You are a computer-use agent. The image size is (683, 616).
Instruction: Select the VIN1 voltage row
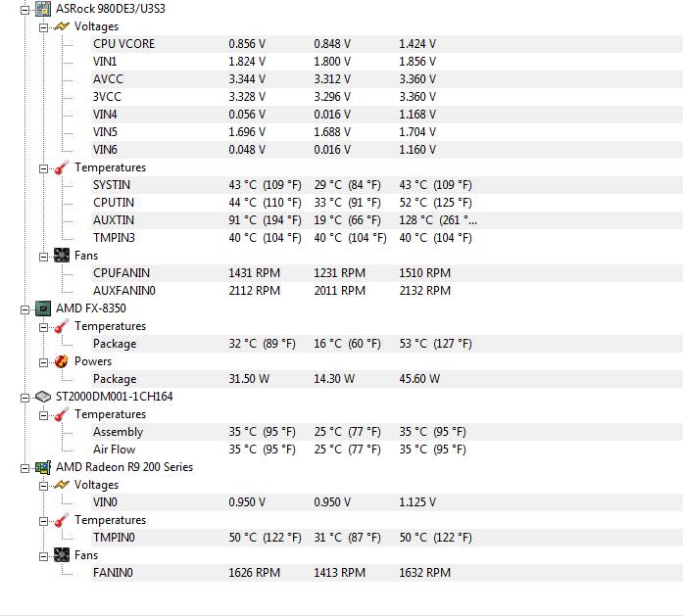coord(387,62)
